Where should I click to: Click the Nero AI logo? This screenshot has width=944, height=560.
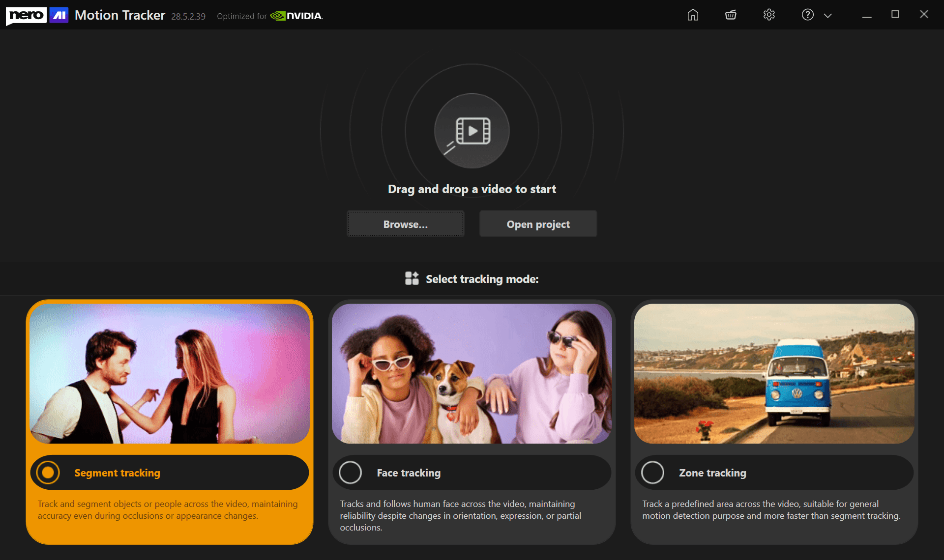coord(37,15)
